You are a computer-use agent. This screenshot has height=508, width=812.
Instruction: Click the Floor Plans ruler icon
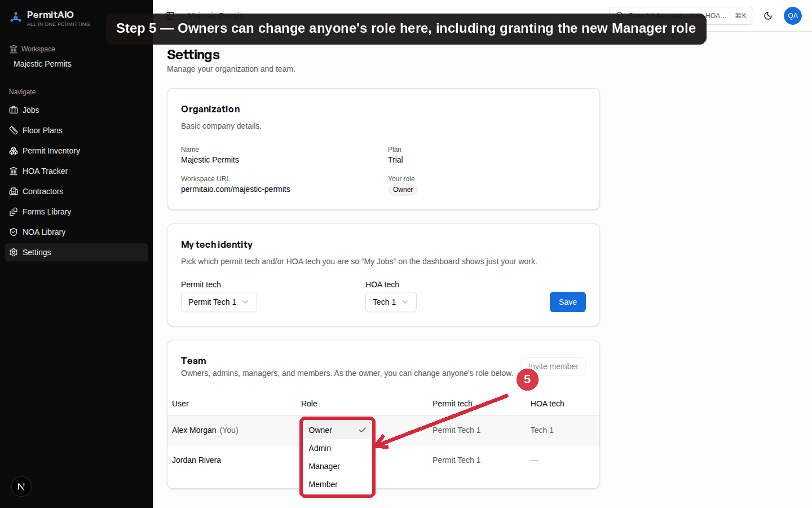[14, 130]
